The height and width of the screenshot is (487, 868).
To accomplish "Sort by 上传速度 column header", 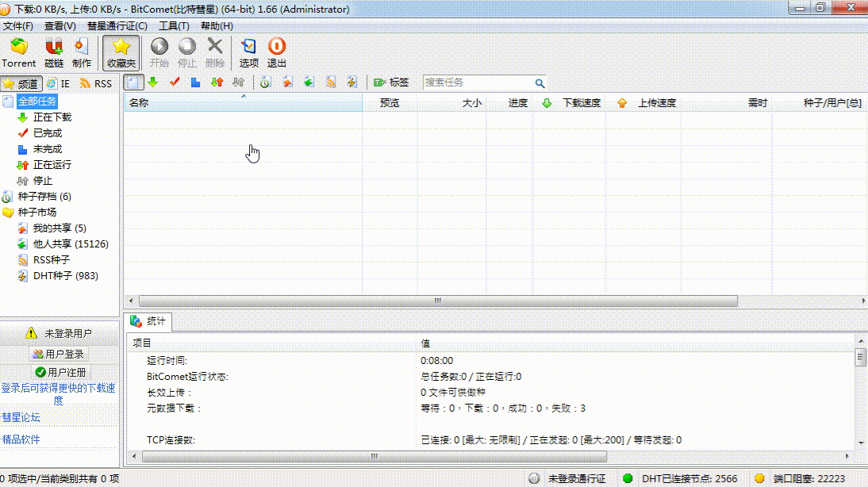I will click(x=643, y=103).
